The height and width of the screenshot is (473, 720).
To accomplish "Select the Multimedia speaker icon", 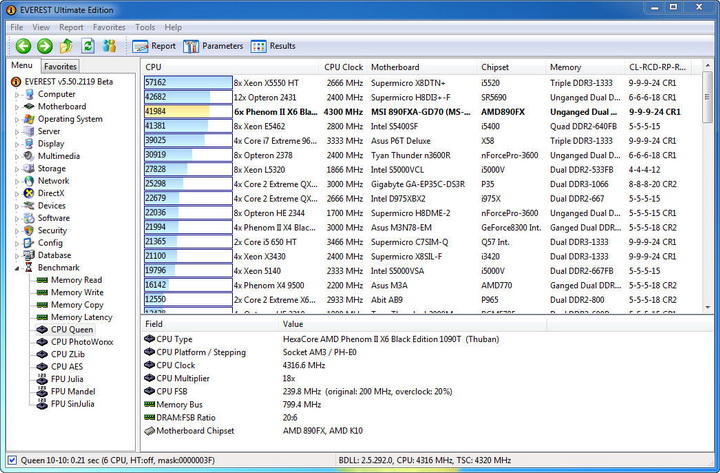I will click(29, 156).
